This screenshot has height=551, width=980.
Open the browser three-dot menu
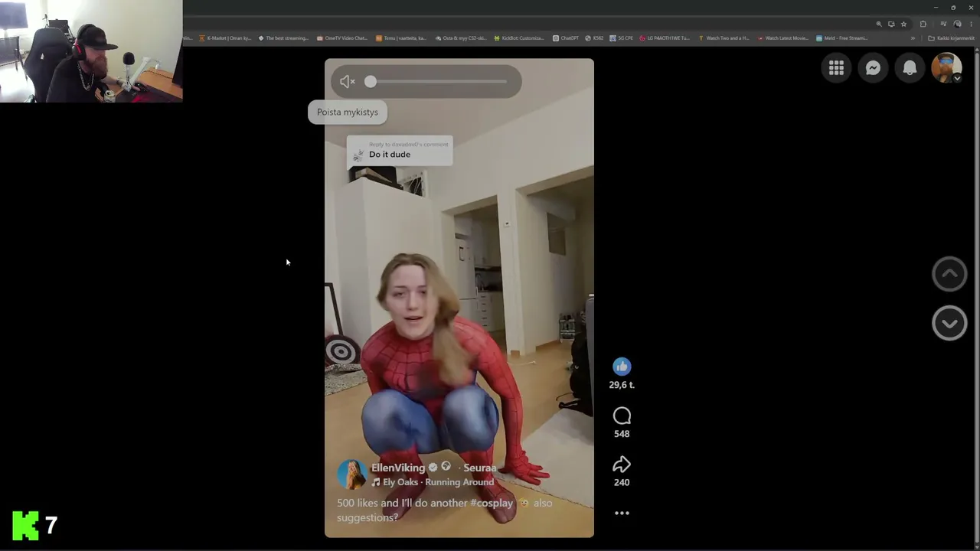click(971, 24)
